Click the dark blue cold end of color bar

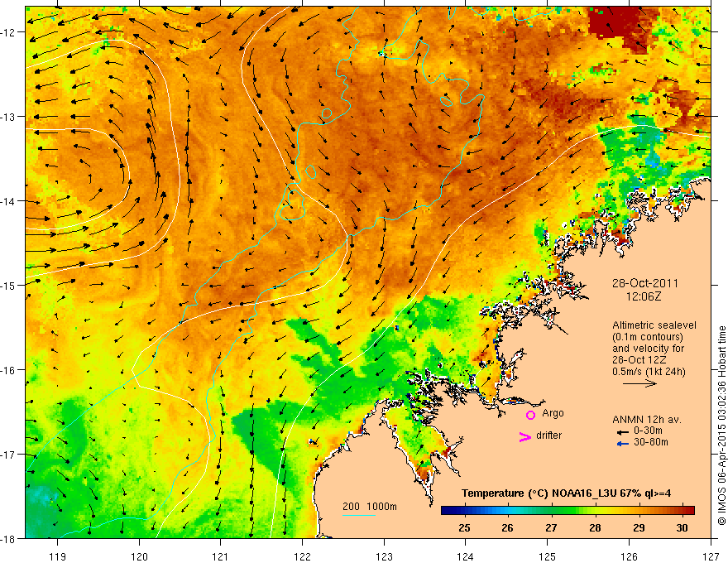click(448, 511)
